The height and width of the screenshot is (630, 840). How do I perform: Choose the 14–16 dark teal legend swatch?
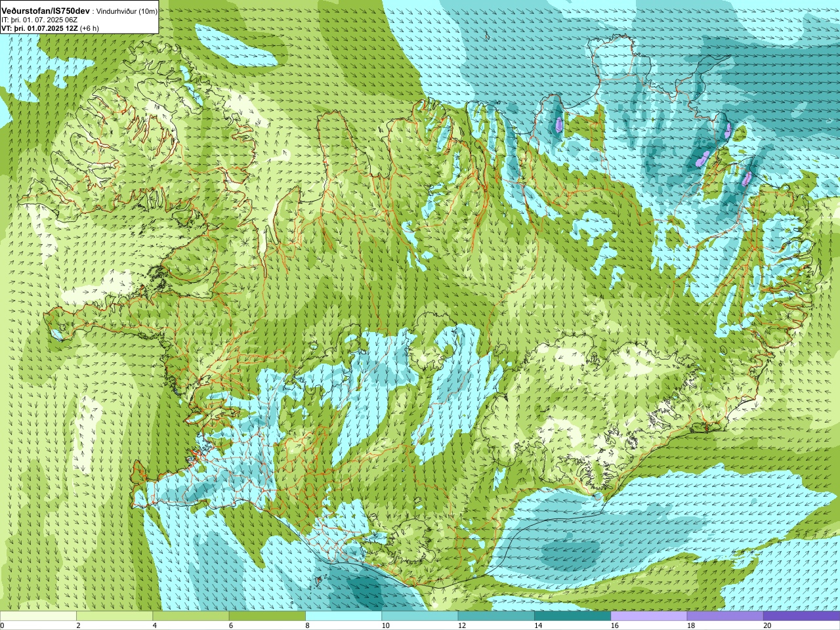[x=572, y=616]
